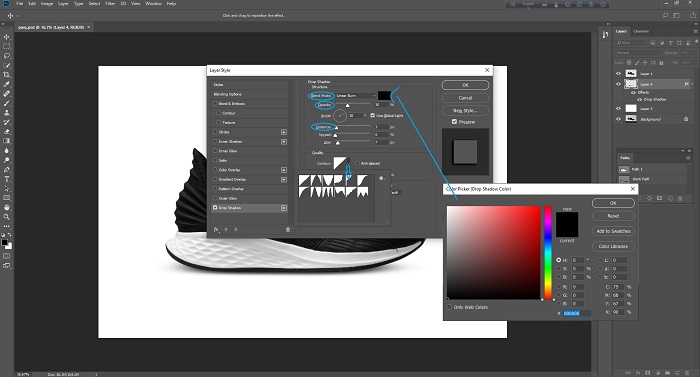Select the Crop tool
The image size is (700, 377).
point(7,75)
